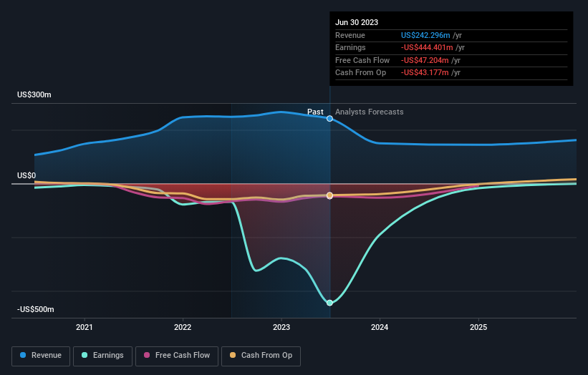This screenshot has height=375, width=588.
Task: Click the Jun 30 2023 tooltip date
Action: tap(356, 22)
